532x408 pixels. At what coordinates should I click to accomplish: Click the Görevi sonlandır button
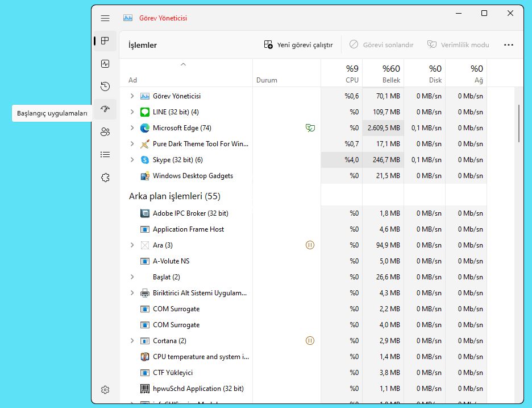pyautogui.click(x=381, y=45)
